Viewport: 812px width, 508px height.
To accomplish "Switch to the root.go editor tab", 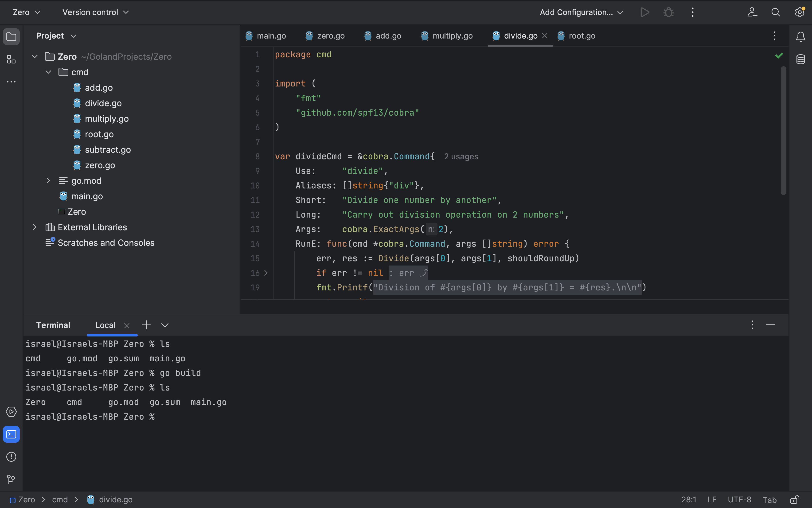I will coord(582,36).
